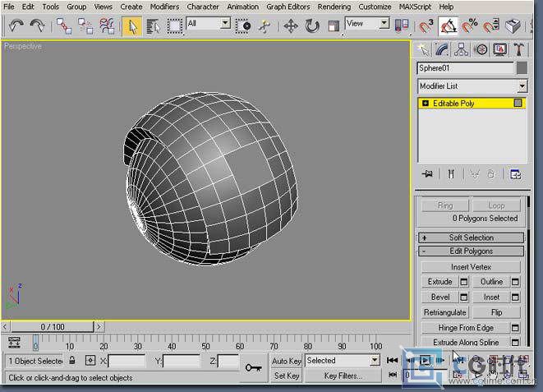543x392 pixels.
Task: Toggle the Angle Snap icon
Action: pos(448,26)
